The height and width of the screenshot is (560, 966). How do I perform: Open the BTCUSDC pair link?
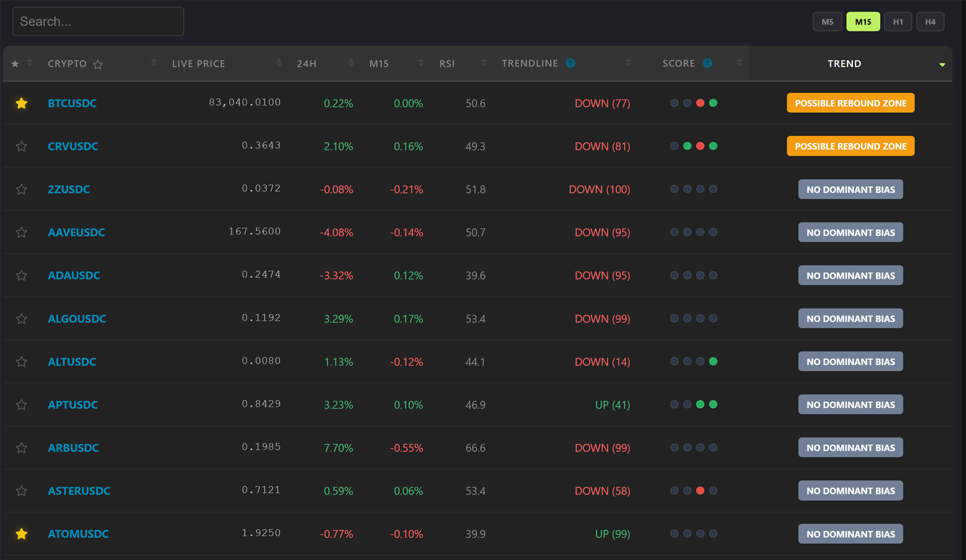pos(72,103)
